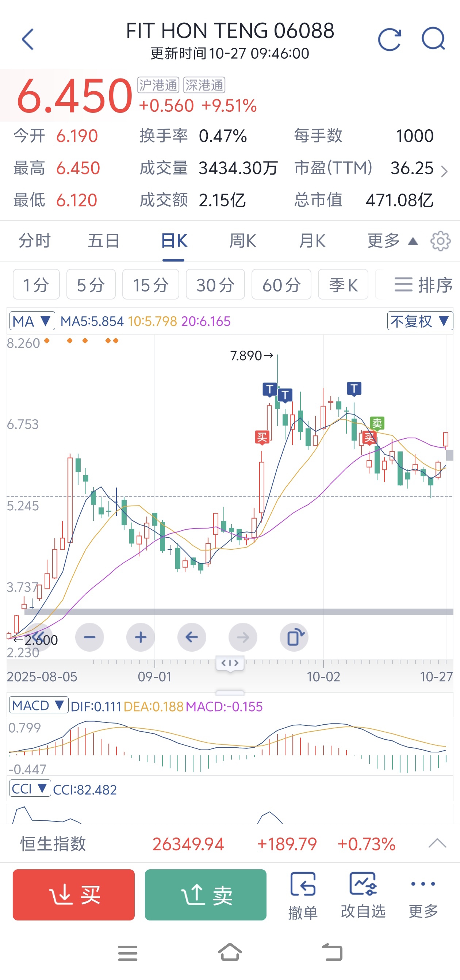
Task: Tap the rotate screen icon
Action: [x=294, y=637]
